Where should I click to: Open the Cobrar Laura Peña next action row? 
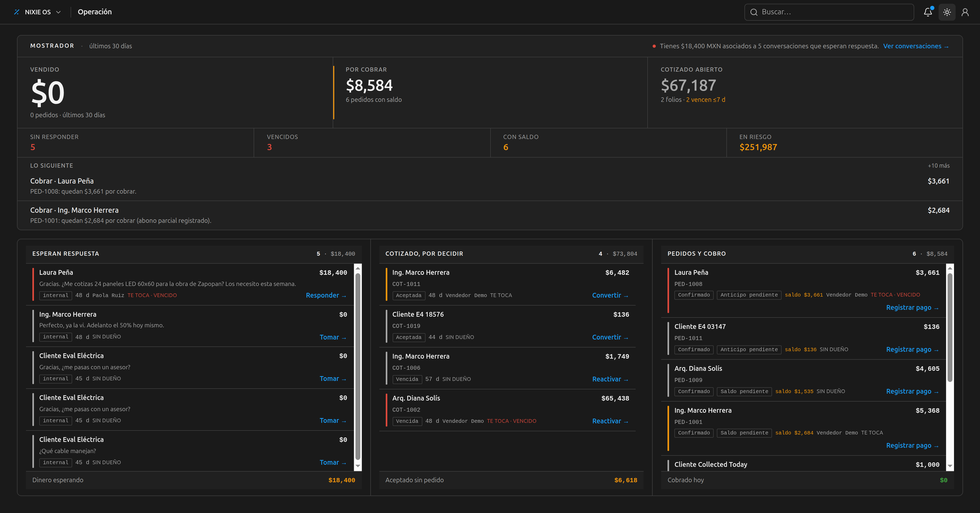[490, 186]
